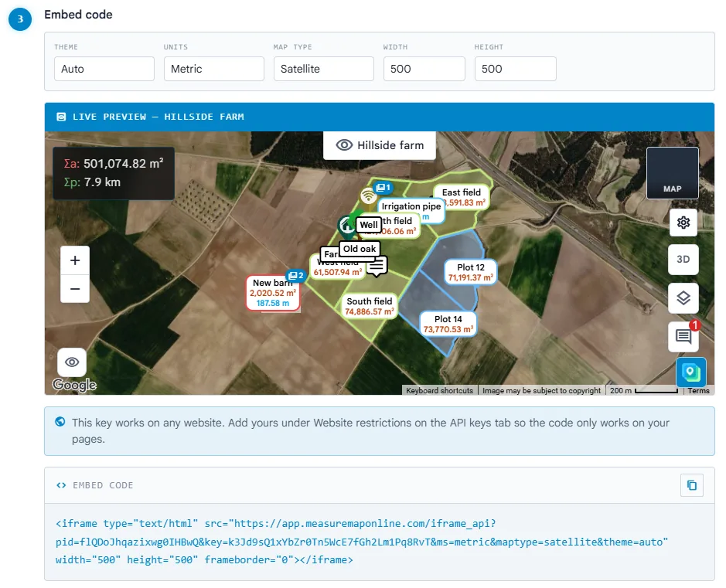Open the Units dropdown set to Metric
This screenshot has width=726, height=588.
click(x=214, y=69)
